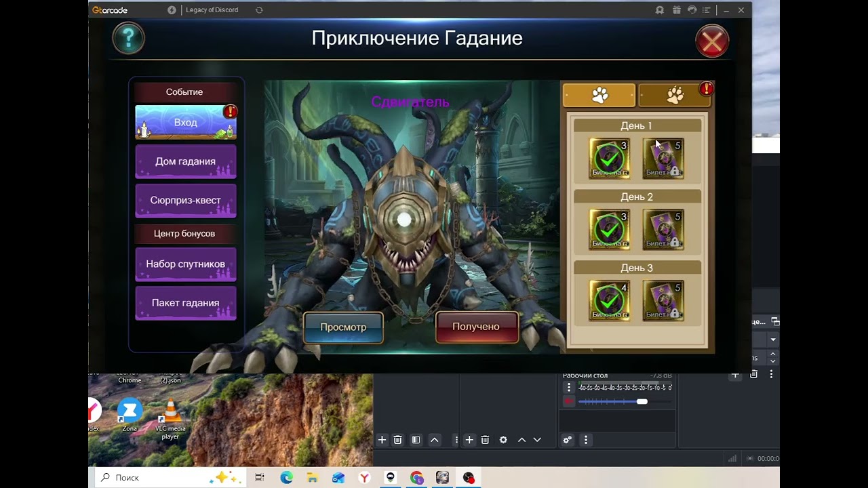Open the Legacy of Discord tab
The width and height of the screenshot is (868, 488).
coord(212,10)
